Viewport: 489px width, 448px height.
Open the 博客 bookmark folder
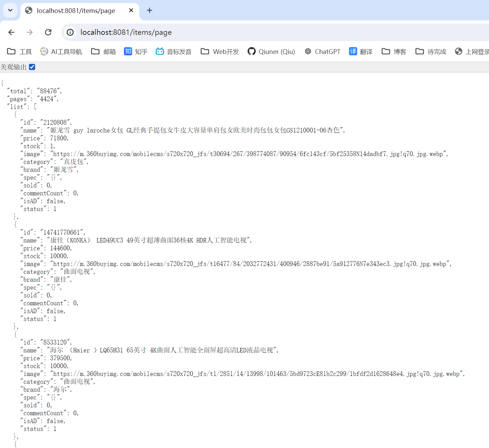394,52
